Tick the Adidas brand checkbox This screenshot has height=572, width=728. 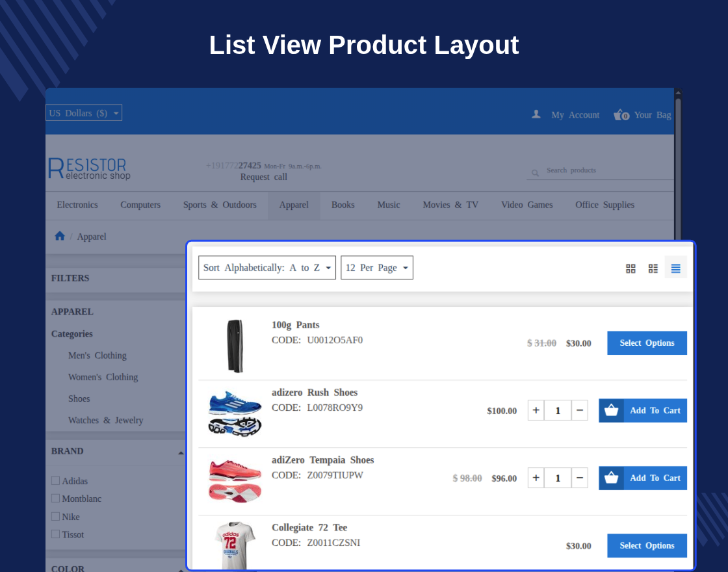pos(55,480)
